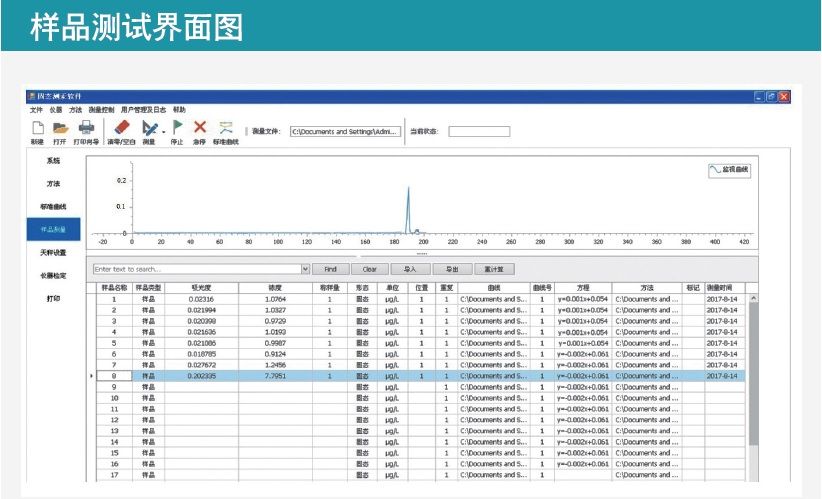This screenshot has height=499, width=822.
Task: Sort by the 吸光度 column header
Action: pos(201,288)
